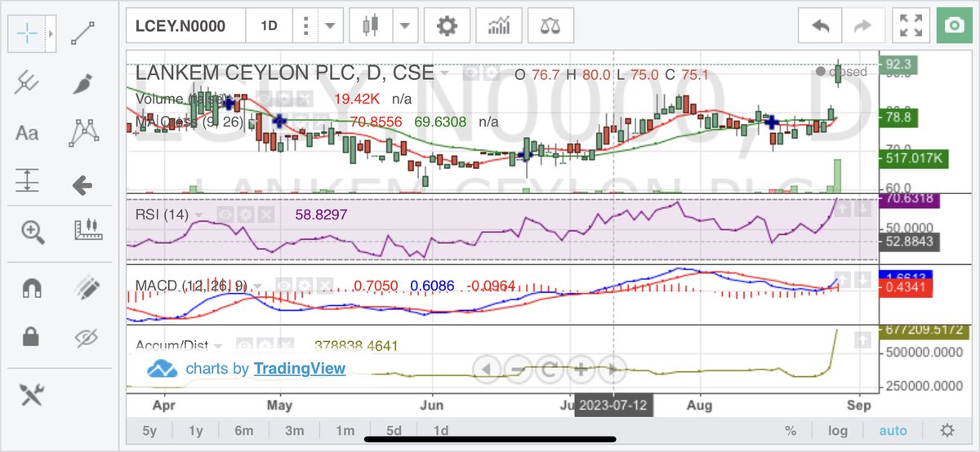Move the RSI pane up

[844, 210]
